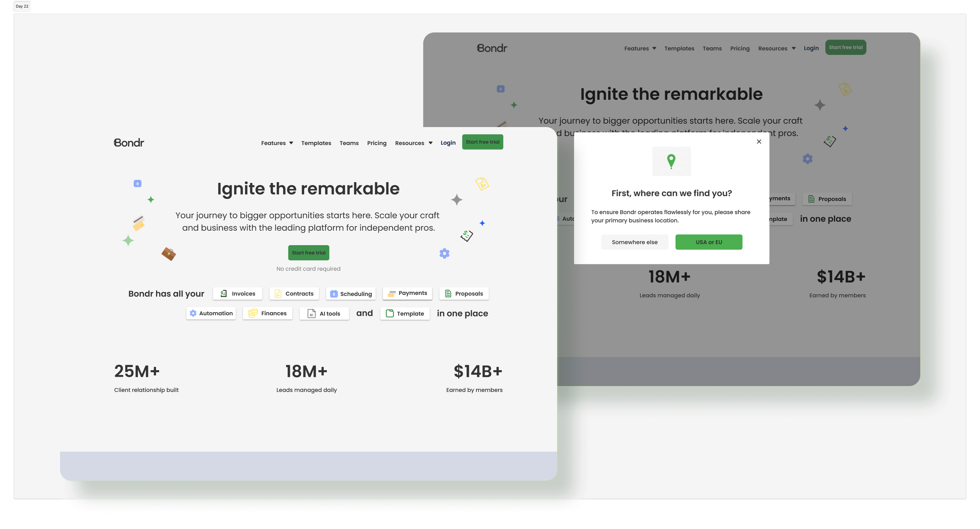Viewport: 980px width, 529px height.
Task: Expand the Resources dropdown arrow in the back window
Action: point(793,49)
